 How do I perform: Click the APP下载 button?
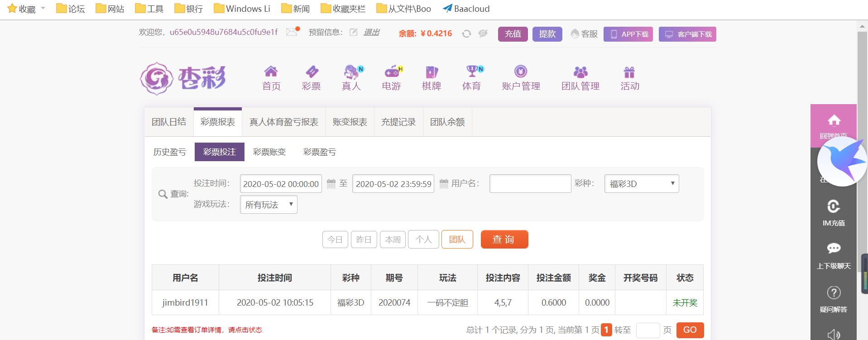[x=628, y=34]
